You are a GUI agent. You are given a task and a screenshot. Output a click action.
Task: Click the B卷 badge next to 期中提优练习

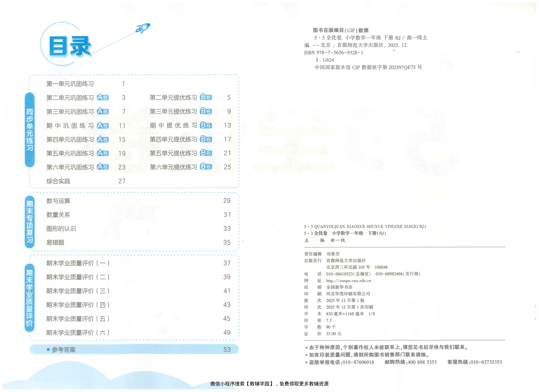pos(206,125)
